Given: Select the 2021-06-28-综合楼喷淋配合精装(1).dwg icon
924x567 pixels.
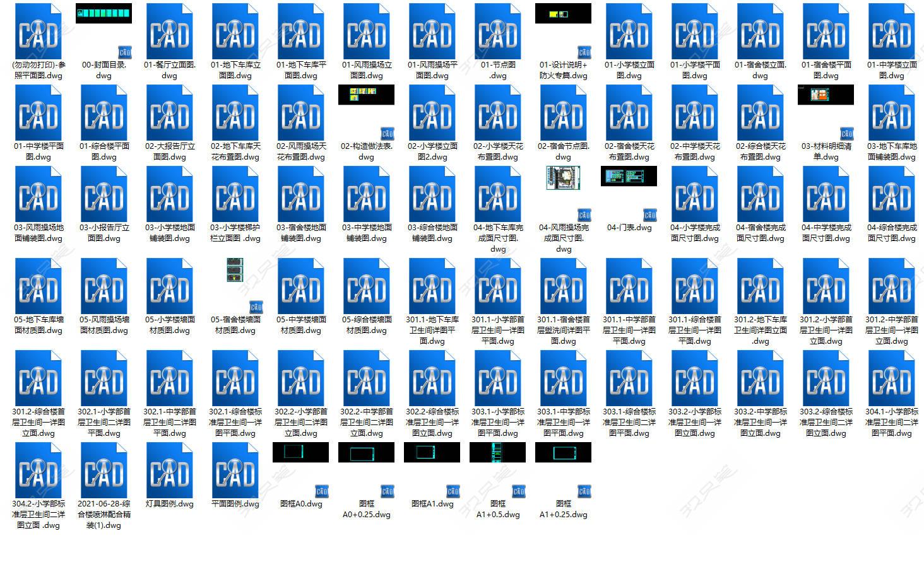Looking at the screenshot, I should point(104,470).
